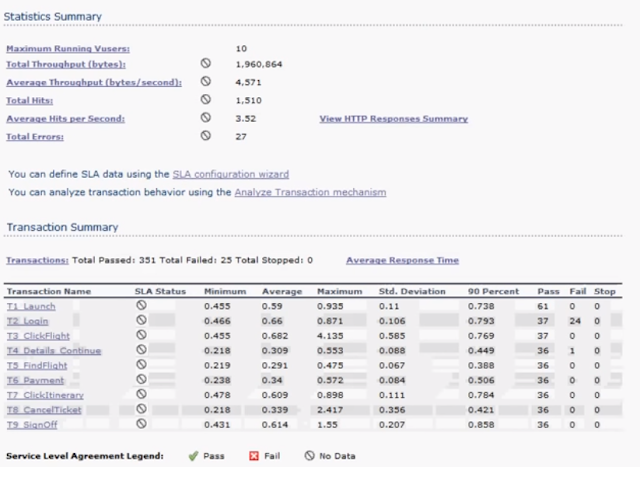The image size is (640, 477).
Task: View HTTP Responses Summary
Action: [393, 119]
